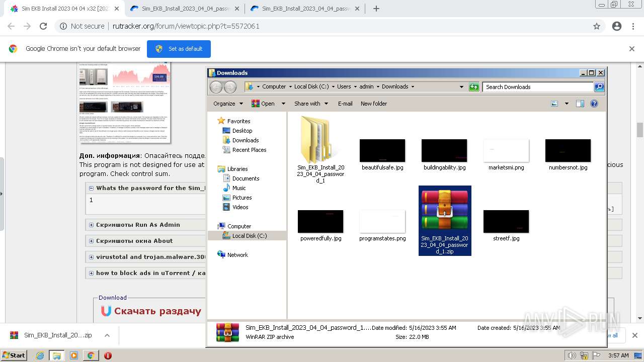Go forward in the Downloads Explorer window
The image size is (644, 362).
[x=230, y=87]
